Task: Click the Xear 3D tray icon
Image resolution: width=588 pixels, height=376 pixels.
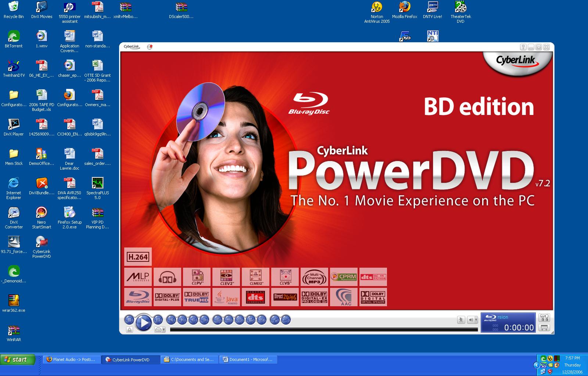Action: (x=543, y=365)
